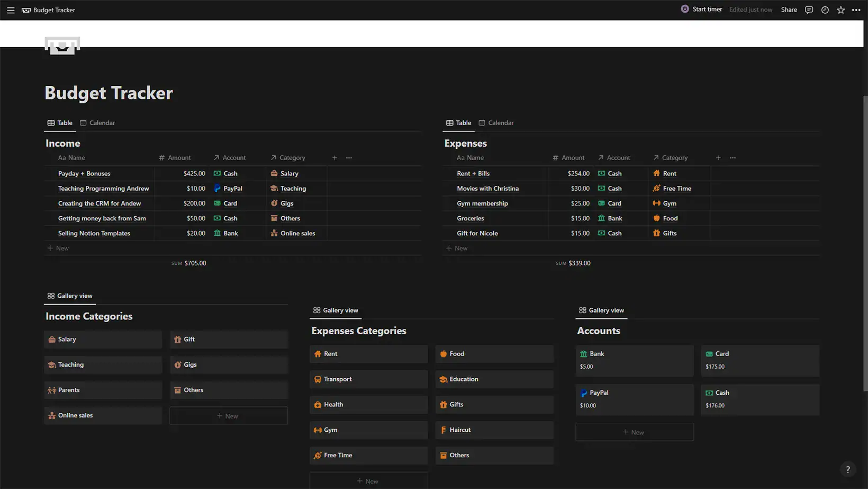Open the Income table SUM calculation menu

[189, 263]
